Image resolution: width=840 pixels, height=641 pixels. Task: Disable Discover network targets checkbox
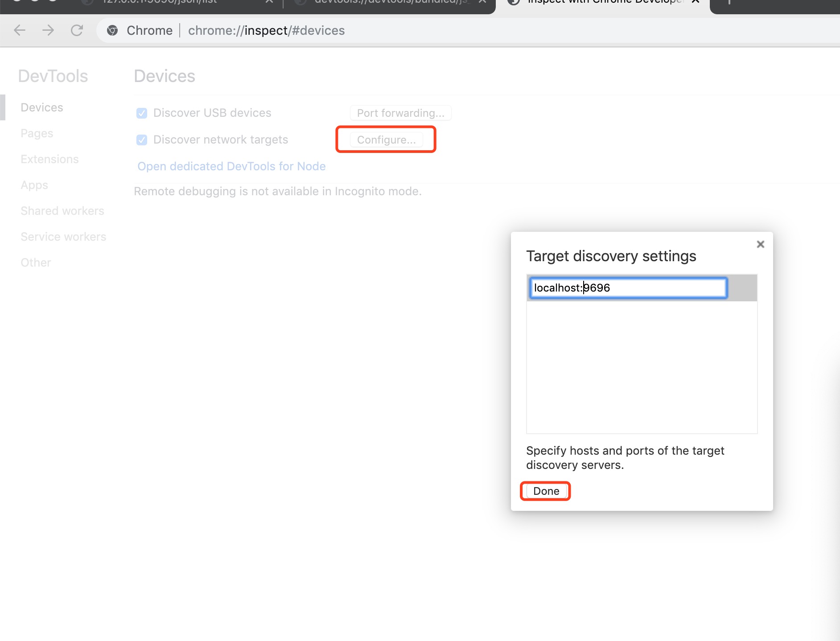142,140
